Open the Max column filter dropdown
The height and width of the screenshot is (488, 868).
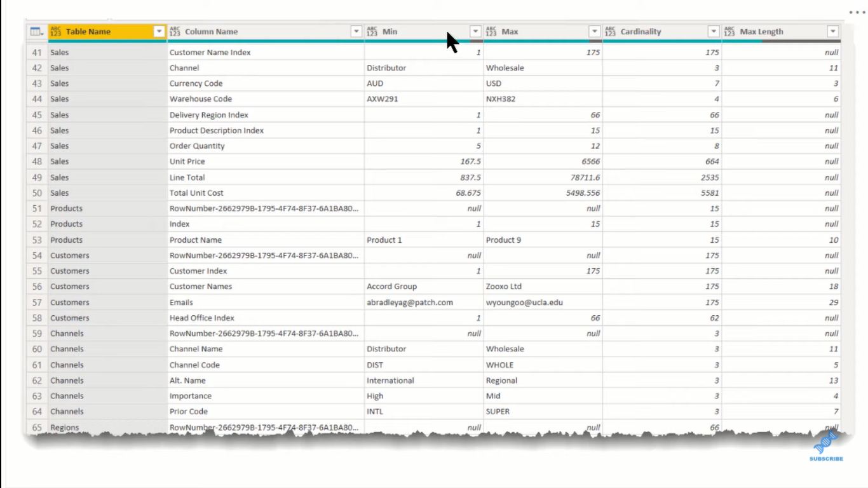click(595, 32)
